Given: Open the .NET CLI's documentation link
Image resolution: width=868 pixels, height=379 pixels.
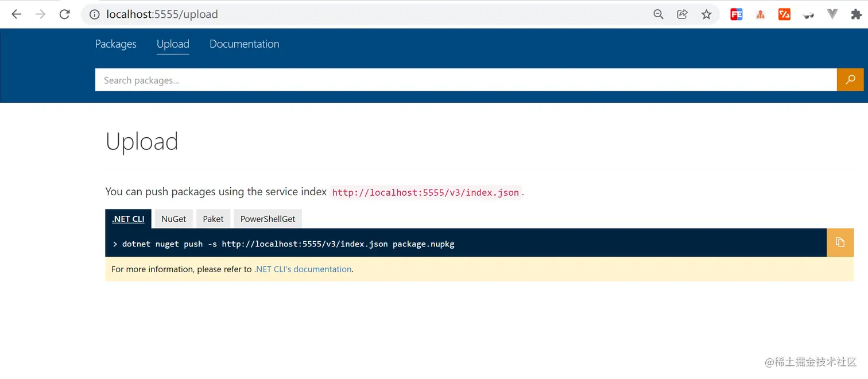Looking at the screenshot, I should [x=303, y=269].
